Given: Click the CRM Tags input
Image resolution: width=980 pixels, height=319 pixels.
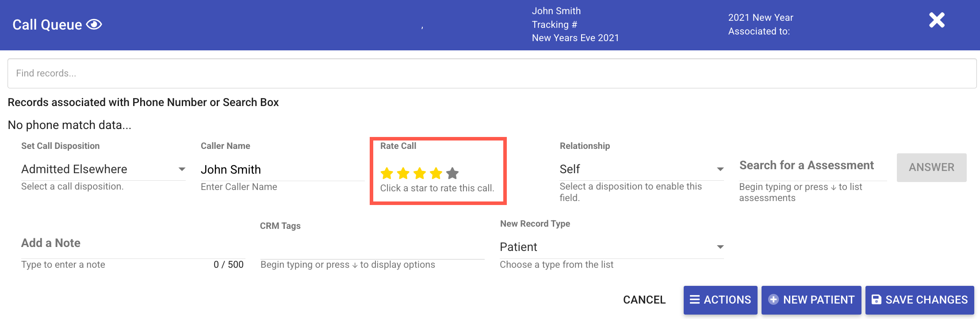Looking at the screenshot, I should coord(372,247).
